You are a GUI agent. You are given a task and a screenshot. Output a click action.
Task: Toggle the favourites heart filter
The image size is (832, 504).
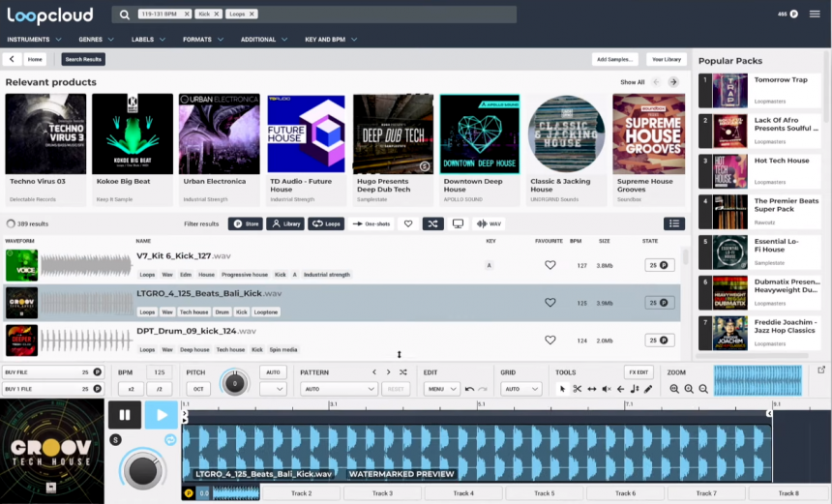tap(408, 223)
